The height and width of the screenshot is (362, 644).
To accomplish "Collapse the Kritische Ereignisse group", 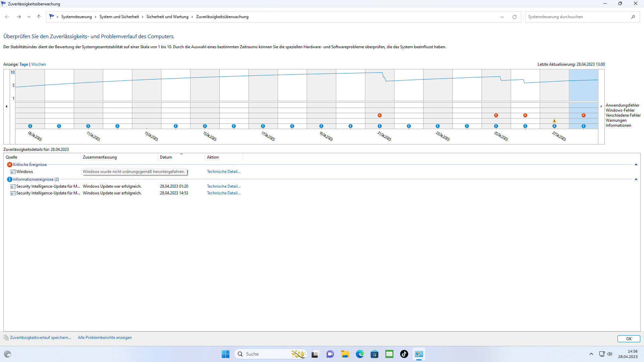I will coord(636,165).
